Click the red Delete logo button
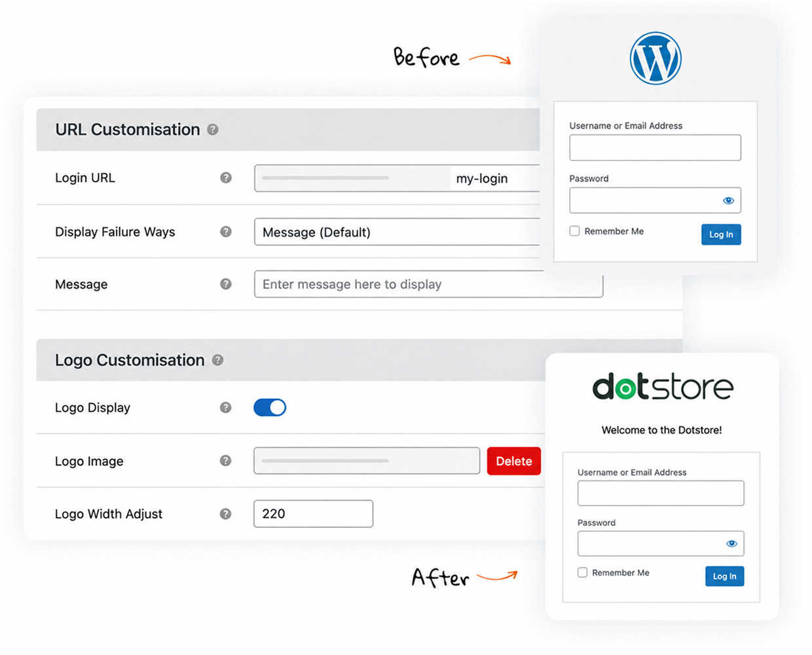Screen dimensions: 812x655 (514, 461)
